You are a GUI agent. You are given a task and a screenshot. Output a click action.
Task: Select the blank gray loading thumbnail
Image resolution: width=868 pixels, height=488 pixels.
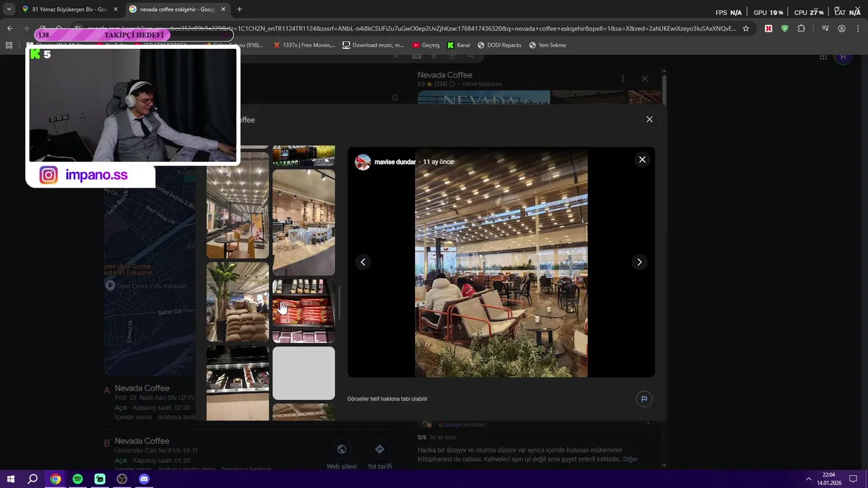[303, 373]
